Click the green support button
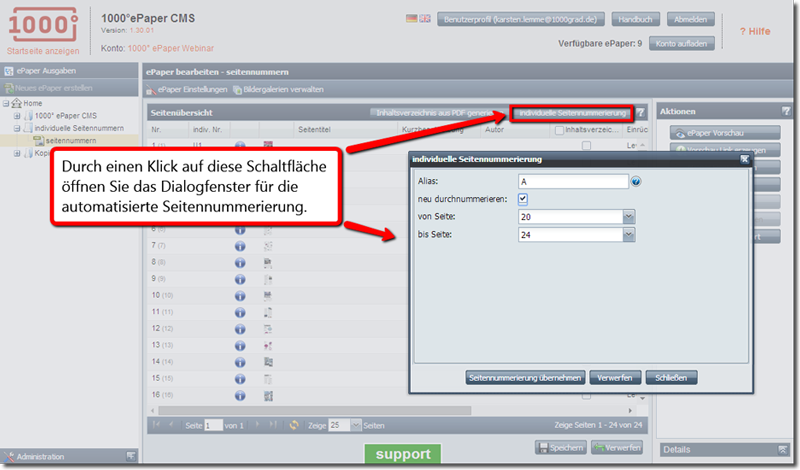Viewport: 800px width, 470px height. coord(403,454)
